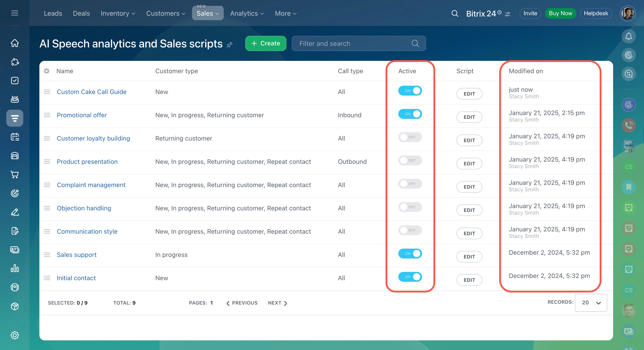Turn off Custom Cake Call Guide toggle
Image resolution: width=644 pixels, height=350 pixels.
410,91
